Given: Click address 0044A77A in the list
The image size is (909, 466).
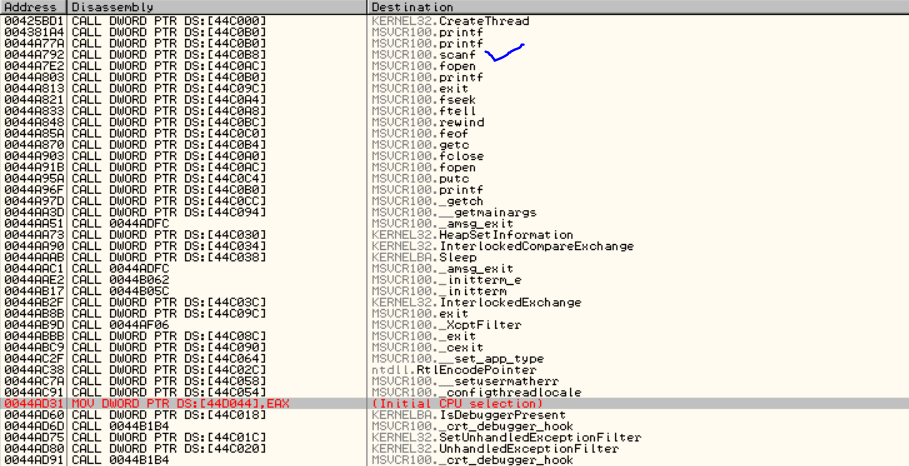Looking at the screenshot, I should tap(32, 43).
